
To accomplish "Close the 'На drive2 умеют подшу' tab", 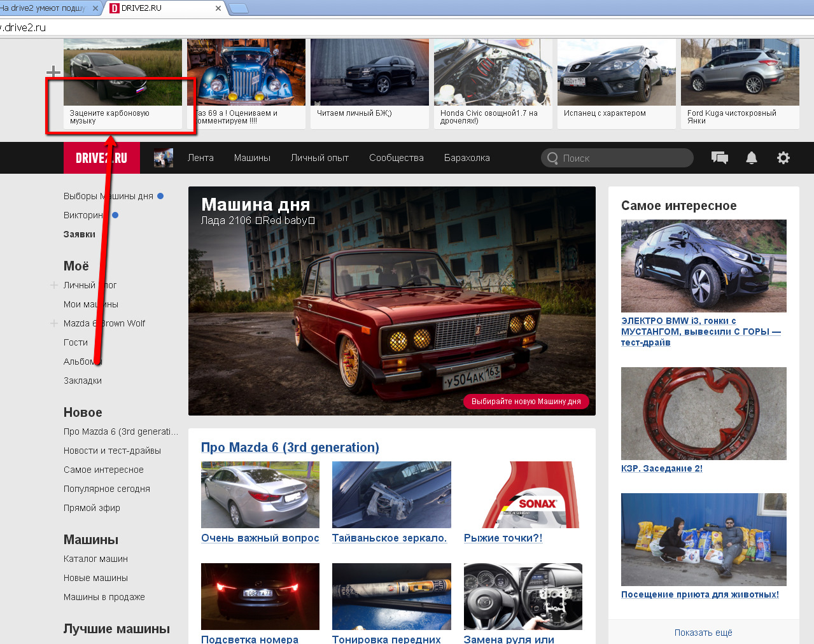I will point(95,8).
